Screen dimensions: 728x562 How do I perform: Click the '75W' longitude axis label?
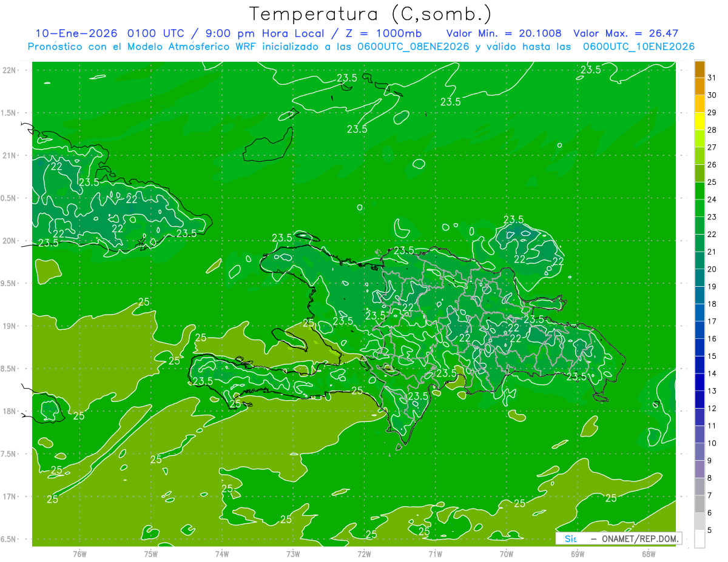point(150,554)
